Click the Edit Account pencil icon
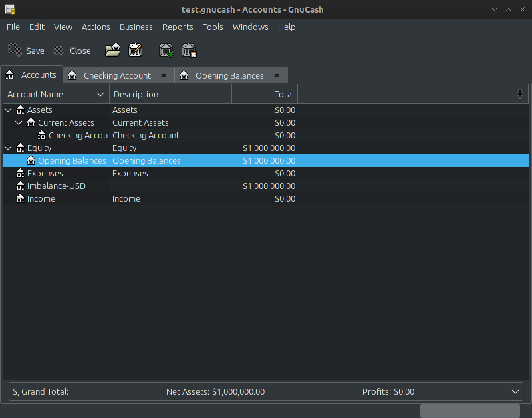 (136, 50)
